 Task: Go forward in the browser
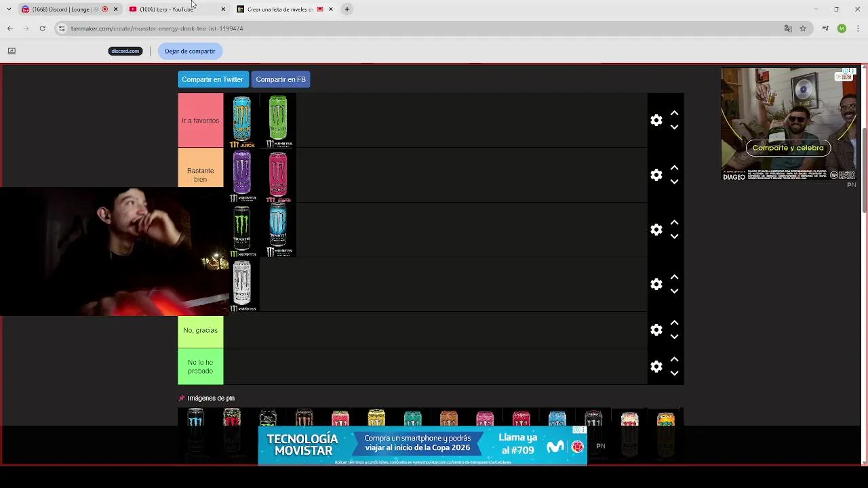(26, 28)
